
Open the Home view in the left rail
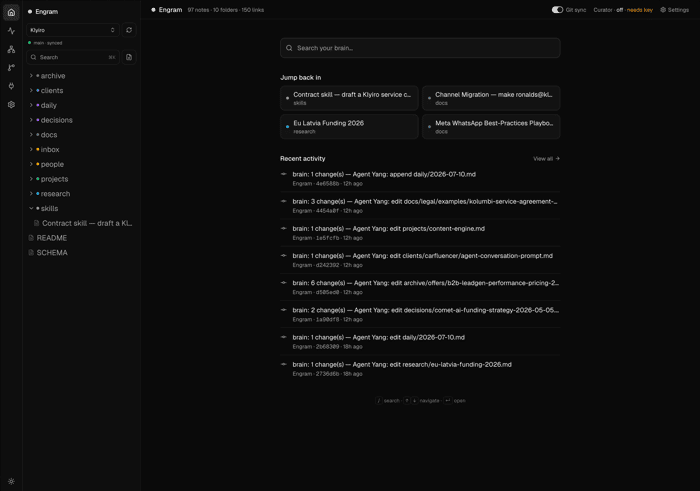click(x=11, y=12)
